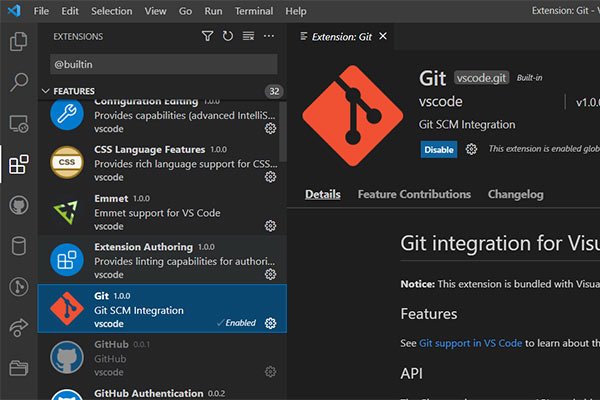The height and width of the screenshot is (400, 600).
Task: Open the GitHub activity bar icon
Action: pos(18,205)
